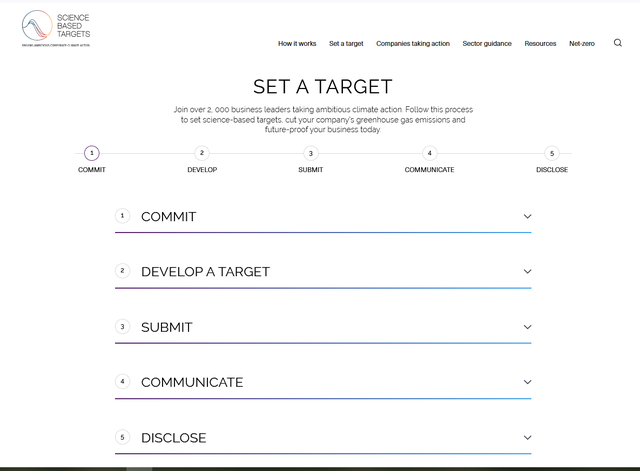Viewport: 640px width, 471px height.
Task: Open the Resources menu item
Action: (x=540, y=44)
